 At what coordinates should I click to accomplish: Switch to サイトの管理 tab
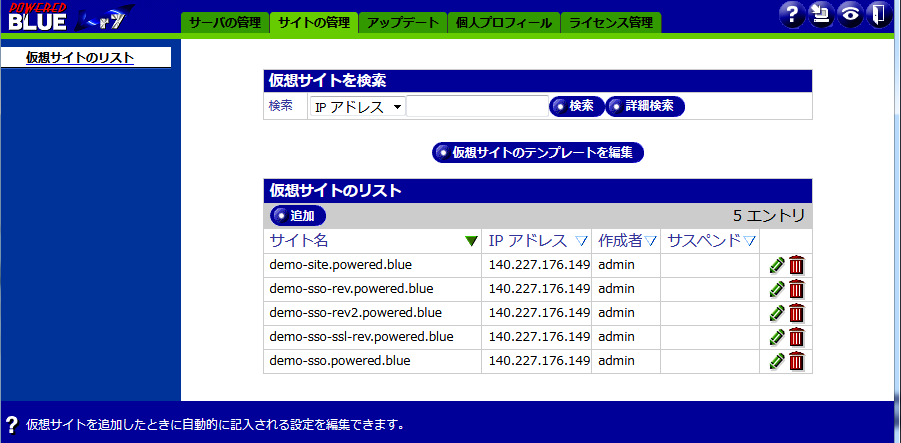click(314, 23)
